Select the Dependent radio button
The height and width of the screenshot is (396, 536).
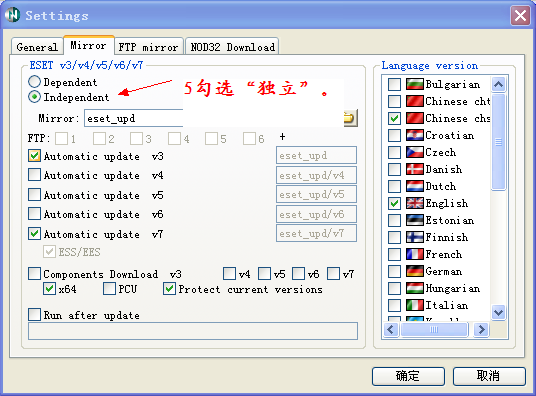[x=34, y=82]
